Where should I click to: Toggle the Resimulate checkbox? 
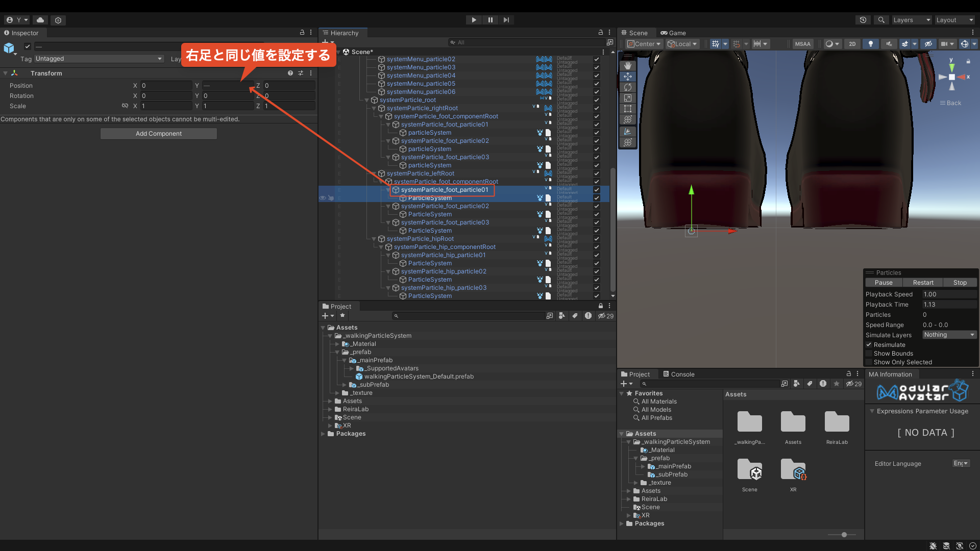click(x=869, y=345)
